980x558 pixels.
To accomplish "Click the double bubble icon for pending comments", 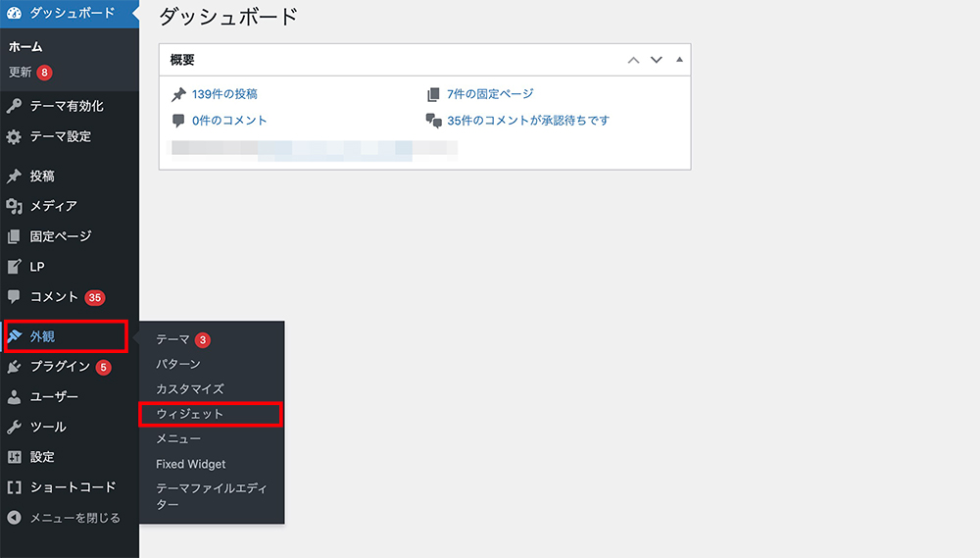I will coord(434,120).
